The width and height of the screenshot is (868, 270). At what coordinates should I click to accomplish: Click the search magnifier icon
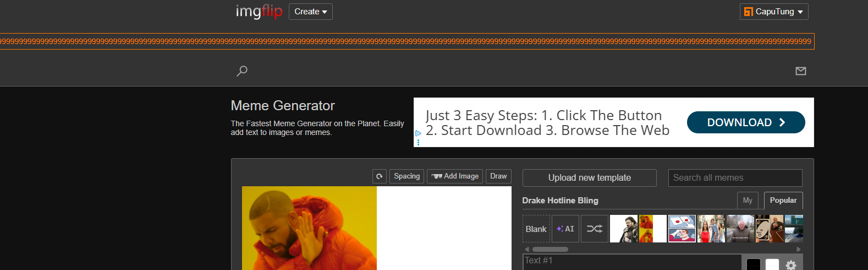coord(242,71)
